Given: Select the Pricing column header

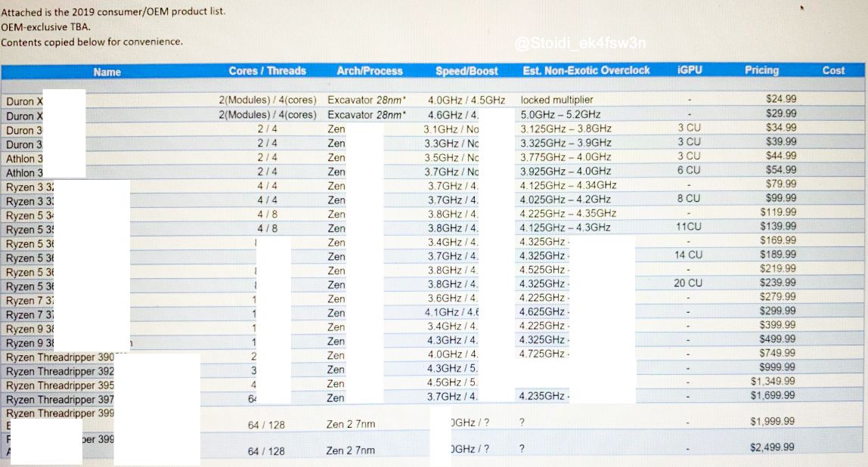Looking at the screenshot, I should click(x=761, y=70).
